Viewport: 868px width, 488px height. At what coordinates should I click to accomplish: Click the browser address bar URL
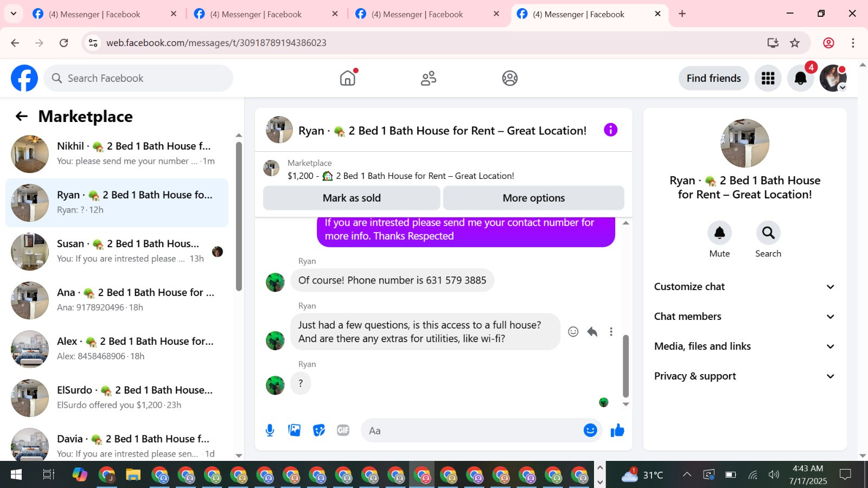[x=216, y=43]
